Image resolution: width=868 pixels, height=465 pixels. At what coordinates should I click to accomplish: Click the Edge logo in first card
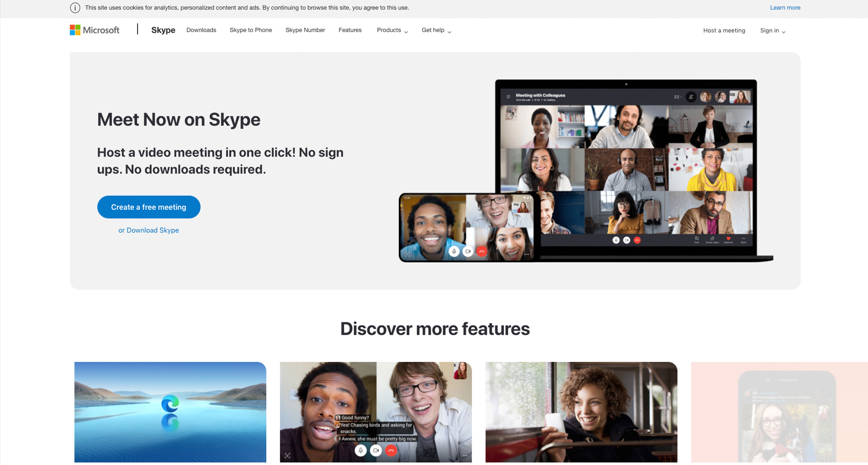pyautogui.click(x=170, y=403)
